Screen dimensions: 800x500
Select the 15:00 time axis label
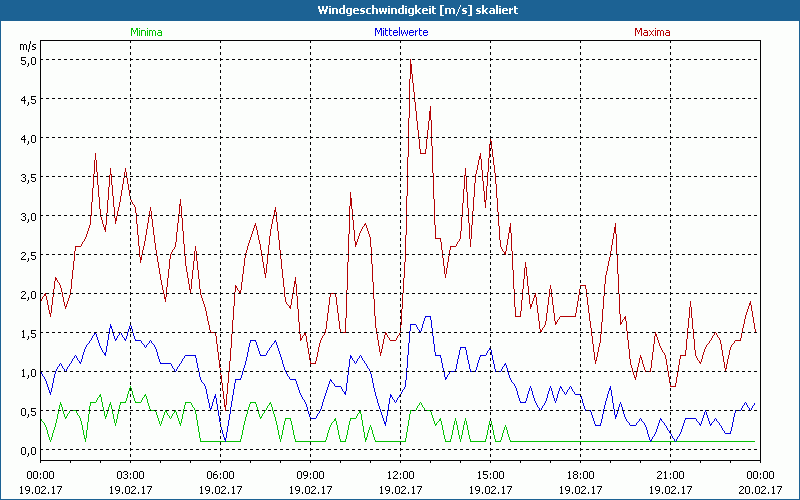tap(490, 475)
